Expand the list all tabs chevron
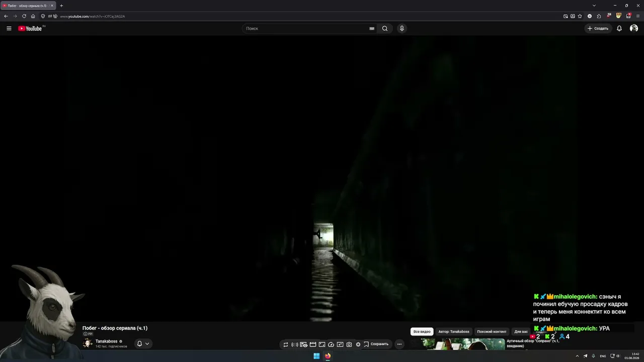Viewport: 644px width, 362px height. [594, 6]
